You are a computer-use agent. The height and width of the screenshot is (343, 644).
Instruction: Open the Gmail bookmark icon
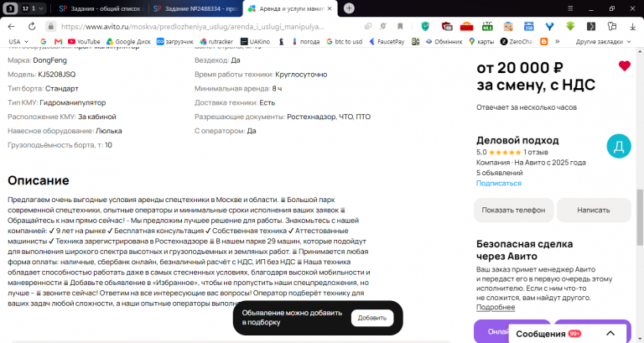59,41
